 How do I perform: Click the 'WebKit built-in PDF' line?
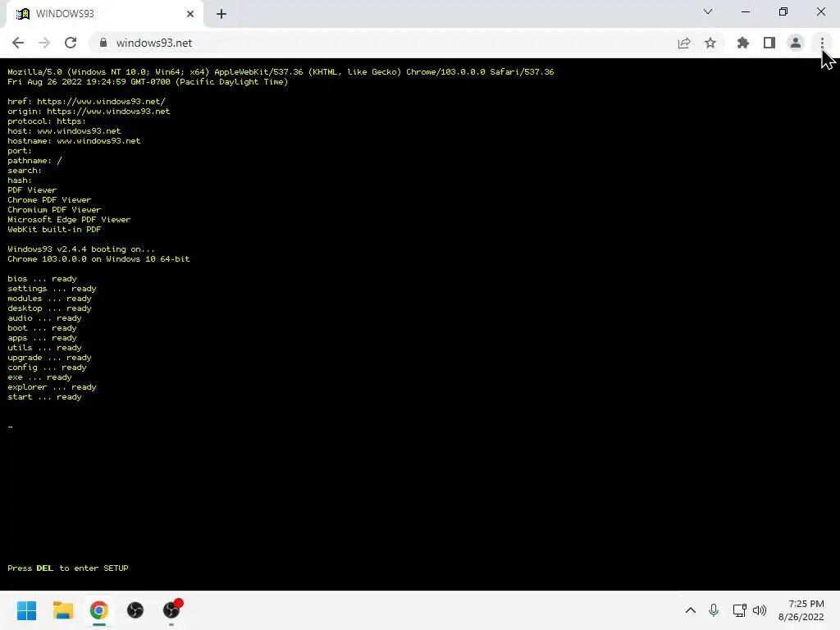[54, 230]
